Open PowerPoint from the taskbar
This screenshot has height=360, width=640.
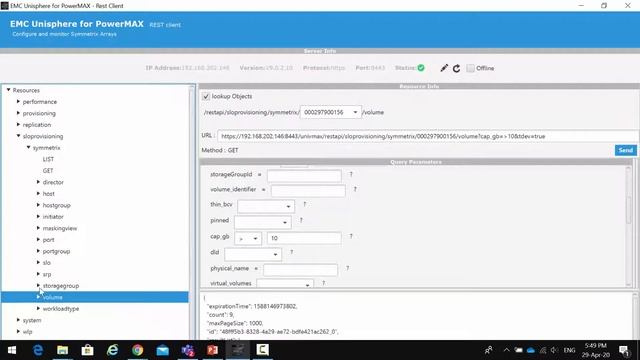click(x=213, y=350)
